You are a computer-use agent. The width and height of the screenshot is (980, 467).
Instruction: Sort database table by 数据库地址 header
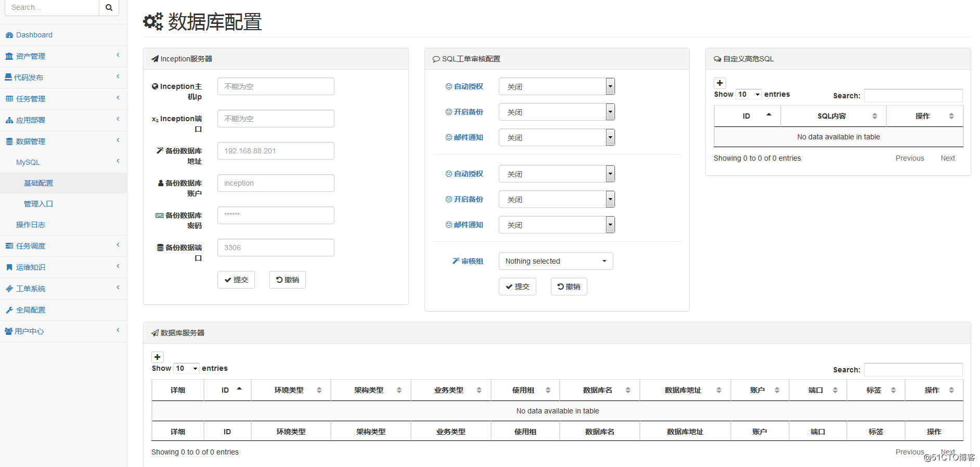coord(685,390)
